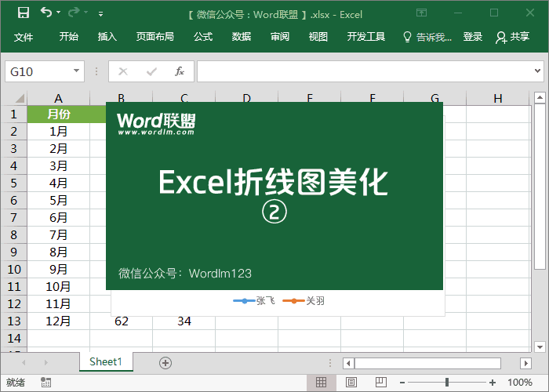Click the cell containing 1月
This screenshot has height=392, width=549.
pos(59,131)
